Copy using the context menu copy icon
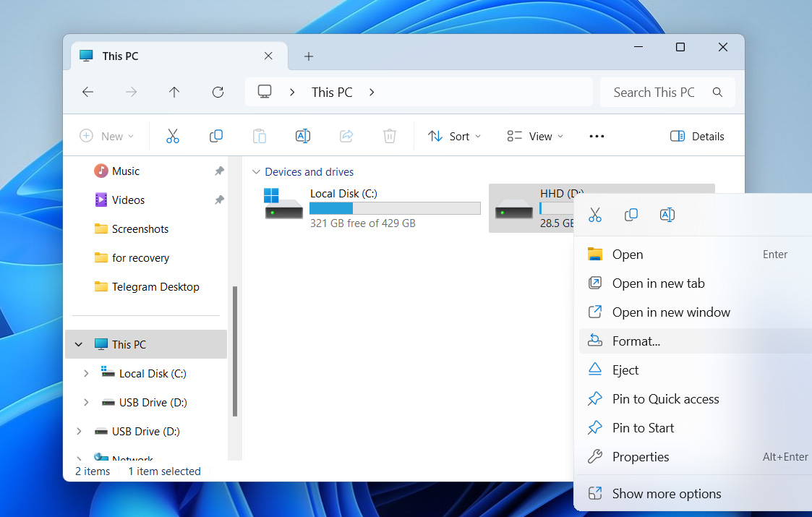 pos(631,215)
